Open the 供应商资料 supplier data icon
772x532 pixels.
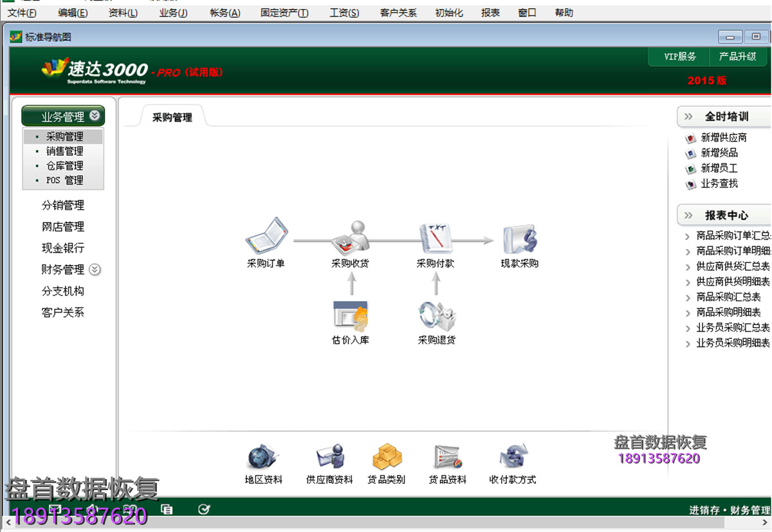(330, 457)
